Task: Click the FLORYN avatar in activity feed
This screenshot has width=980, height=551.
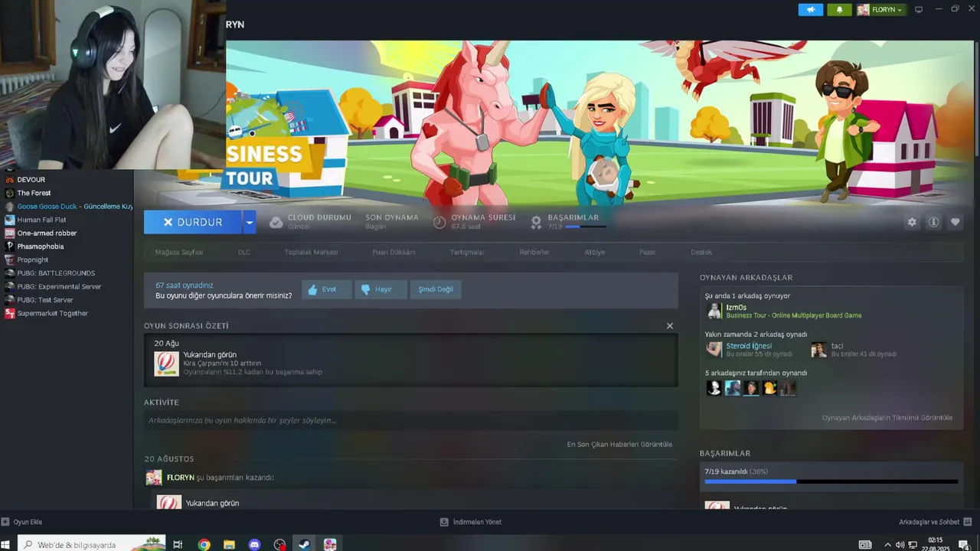Action: pyautogui.click(x=154, y=478)
